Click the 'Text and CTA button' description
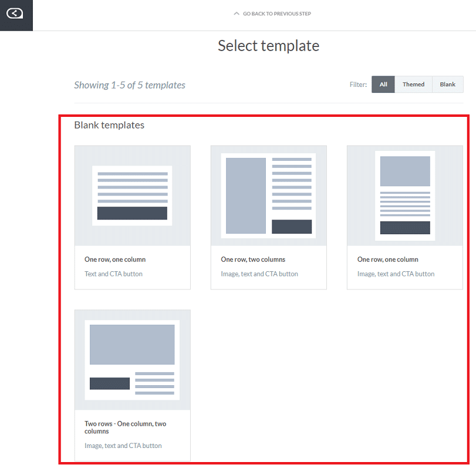The height and width of the screenshot is (465, 476). coord(113,274)
